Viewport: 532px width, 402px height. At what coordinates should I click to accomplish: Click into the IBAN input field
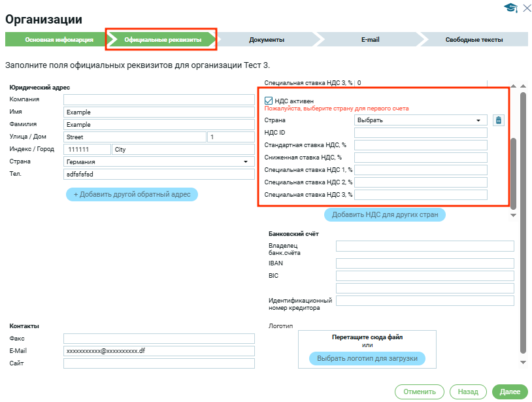[425, 263]
